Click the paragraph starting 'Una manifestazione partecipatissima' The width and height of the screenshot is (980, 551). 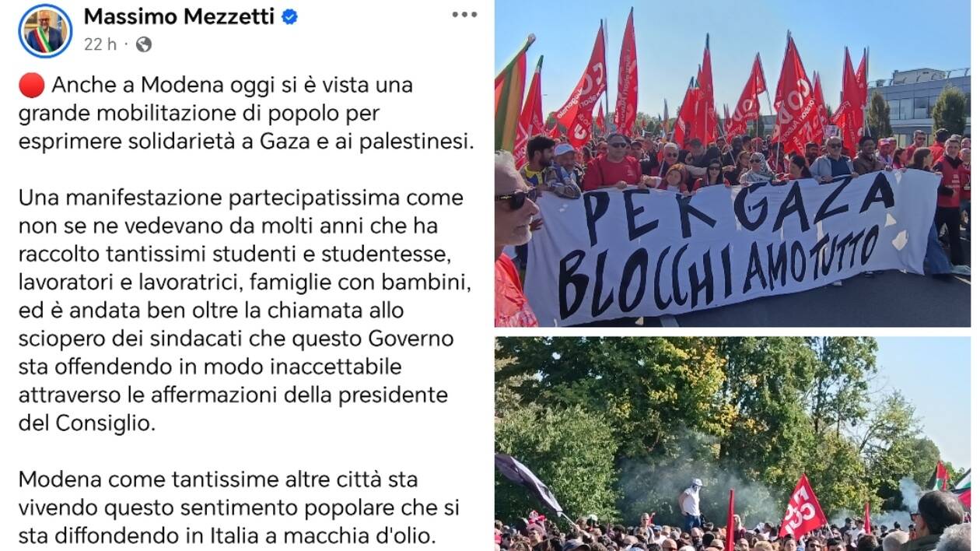point(241,311)
